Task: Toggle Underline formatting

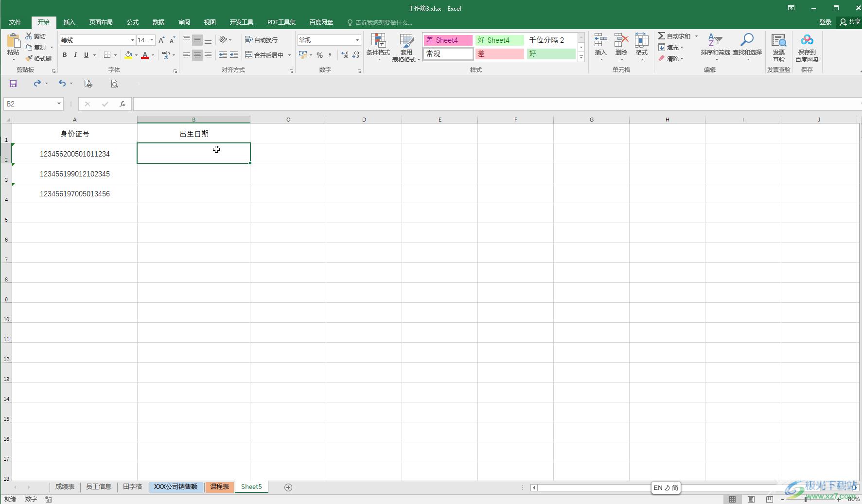Action: point(86,55)
